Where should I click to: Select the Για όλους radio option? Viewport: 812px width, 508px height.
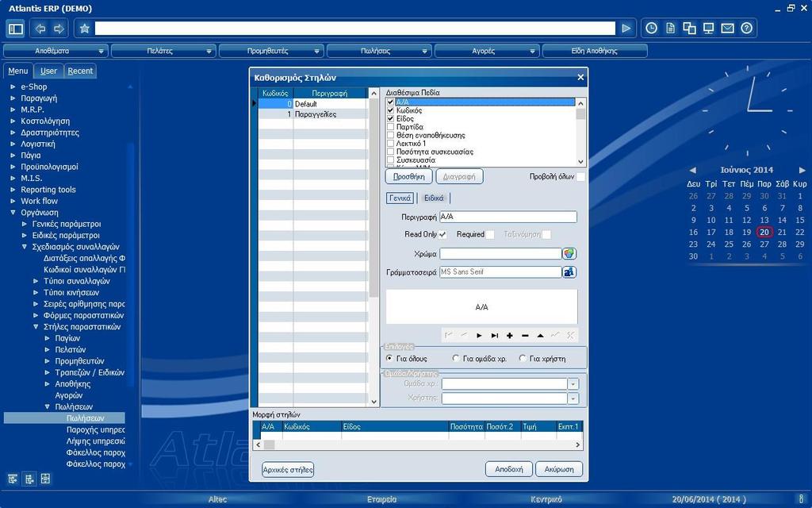point(389,358)
